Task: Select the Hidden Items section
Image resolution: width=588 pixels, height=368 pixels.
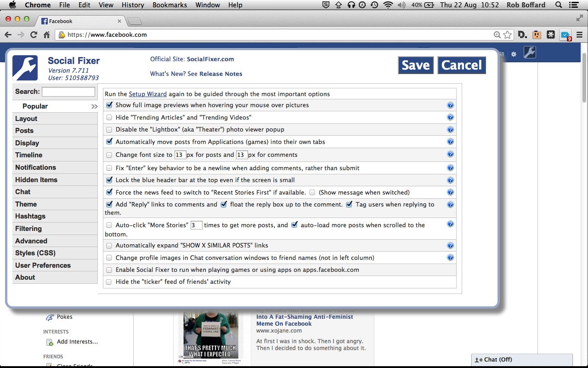Action: pyautogui.click(x=55, y=180)
